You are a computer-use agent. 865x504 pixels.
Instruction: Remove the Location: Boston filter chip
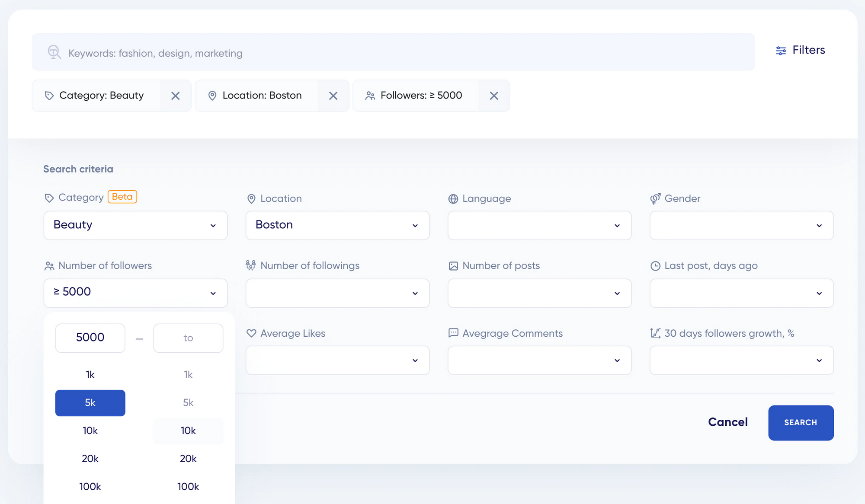333,96
